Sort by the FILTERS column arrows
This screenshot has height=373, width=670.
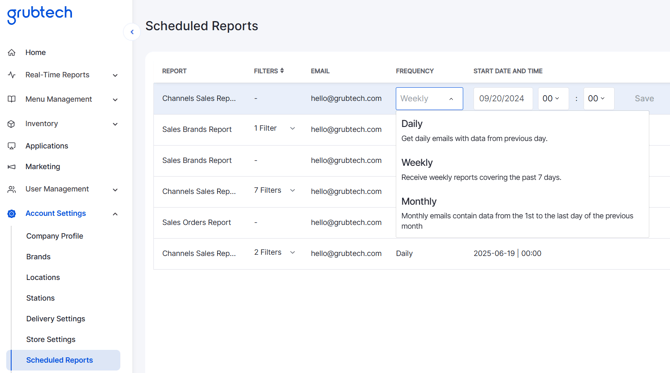coord(282,71)
